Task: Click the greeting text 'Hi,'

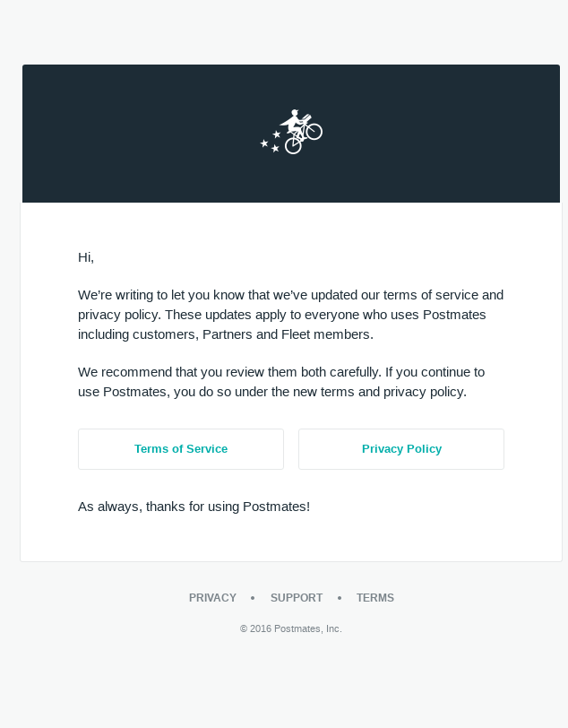Action: coord(86,256)
